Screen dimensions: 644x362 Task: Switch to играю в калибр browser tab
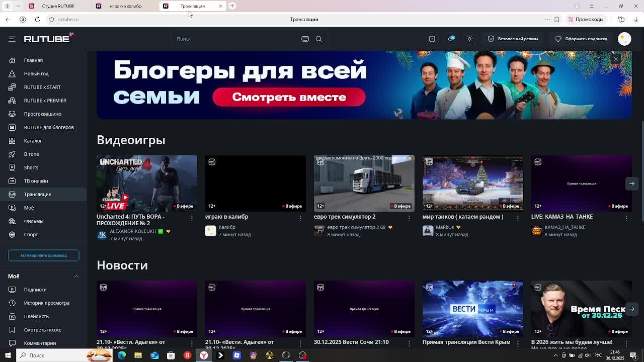125,6
